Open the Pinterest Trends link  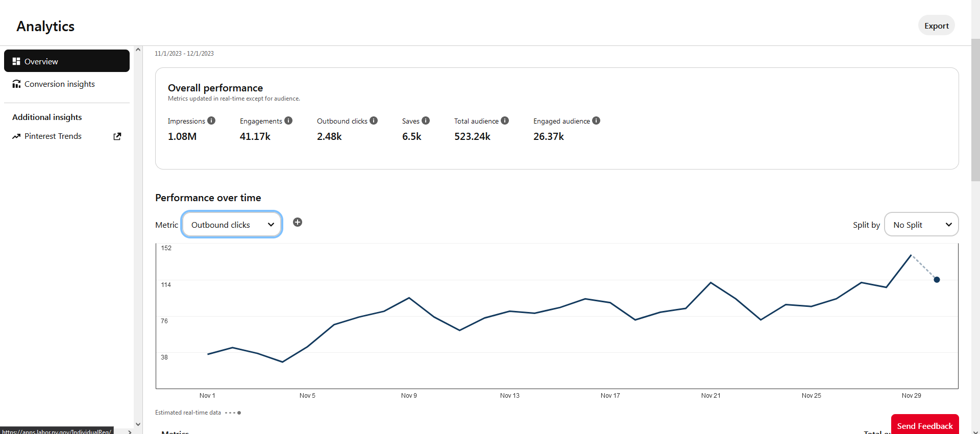[53, 136]
